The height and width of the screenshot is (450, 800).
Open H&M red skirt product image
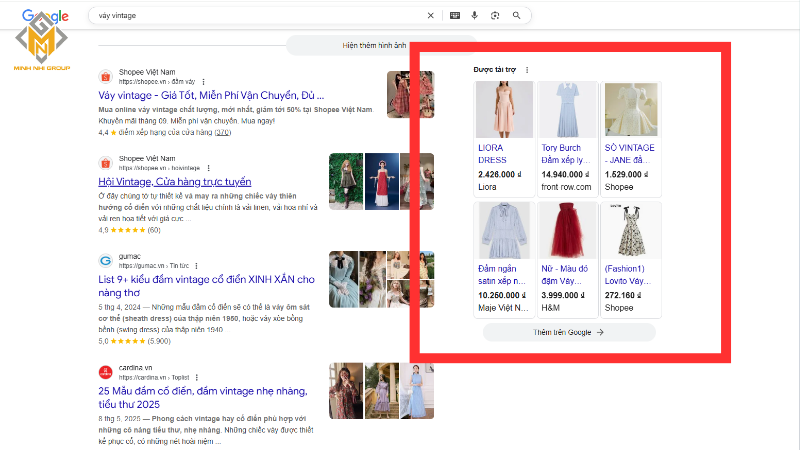(567, 231)
